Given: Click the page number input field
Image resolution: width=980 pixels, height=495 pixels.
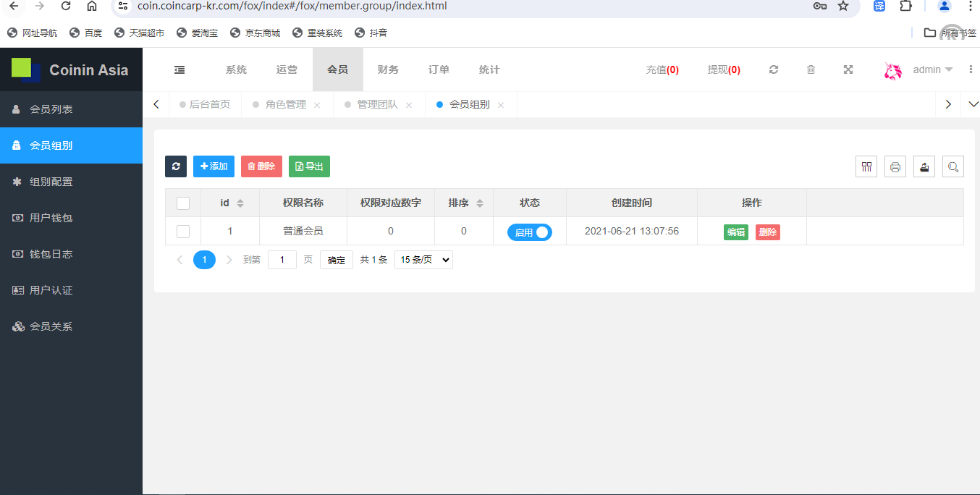Looking at the screenshot, I should (282, 260).
